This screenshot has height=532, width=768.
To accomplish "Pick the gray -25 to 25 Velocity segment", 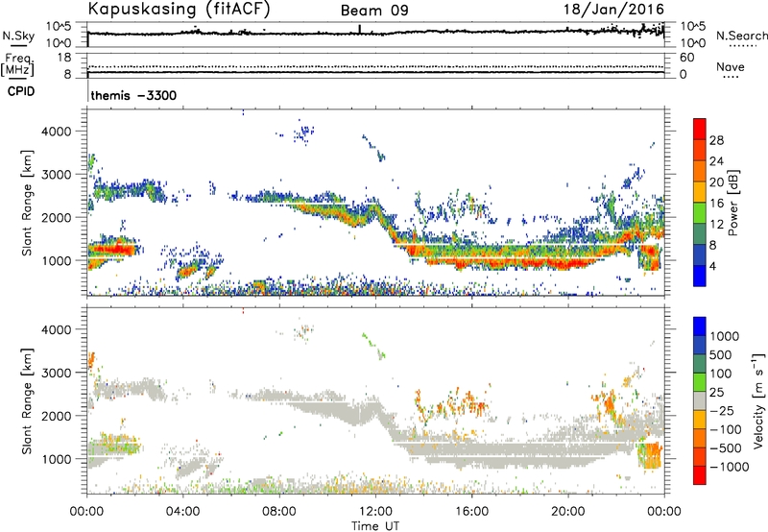I will (x=700, y=400).
